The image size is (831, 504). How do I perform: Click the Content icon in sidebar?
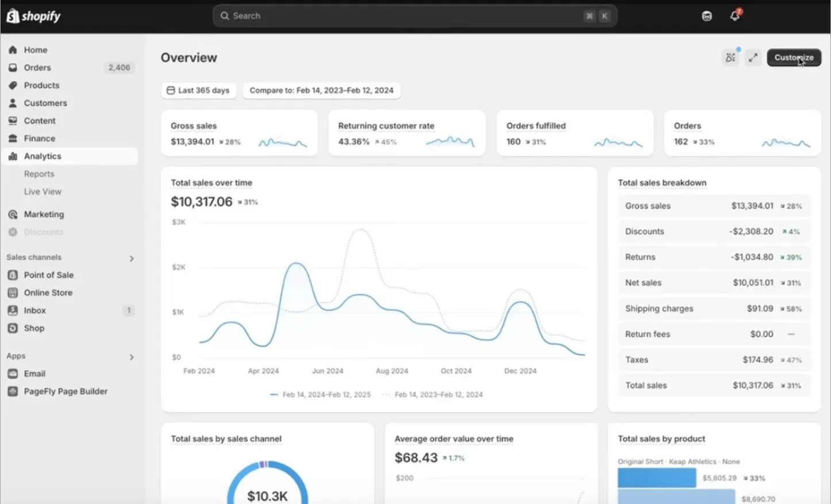tap(13, 121)
